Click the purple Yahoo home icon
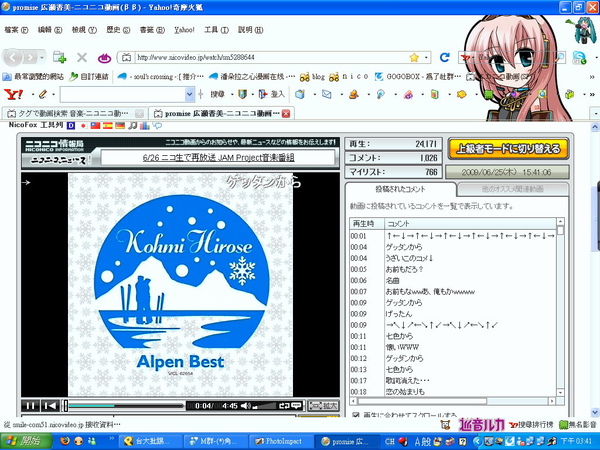600x450 pixels. point(104,58)
